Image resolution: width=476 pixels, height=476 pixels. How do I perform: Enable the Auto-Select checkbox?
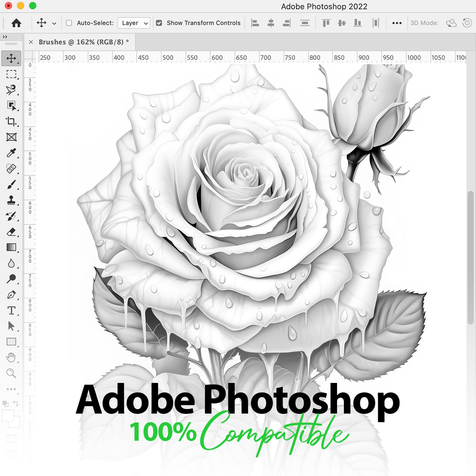tap(69, 23)
